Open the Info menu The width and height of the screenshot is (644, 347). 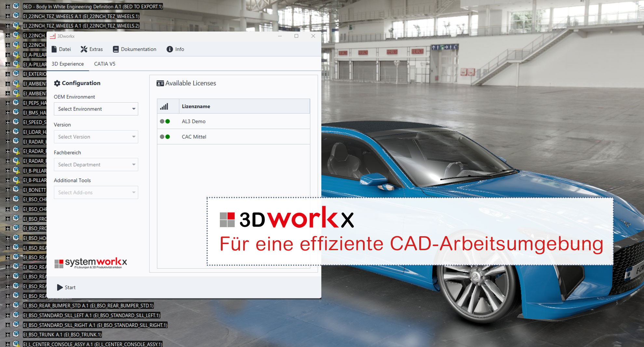[175, 49]
